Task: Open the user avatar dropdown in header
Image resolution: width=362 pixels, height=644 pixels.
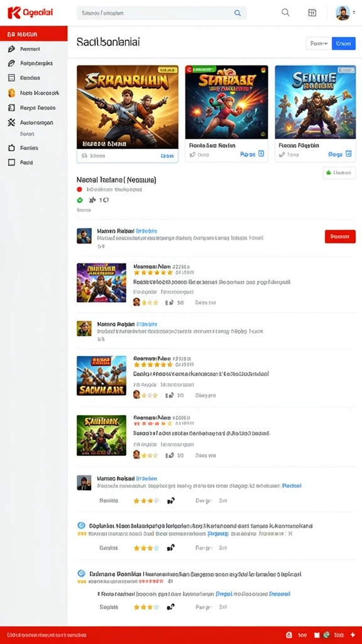Action: click(345, 13)
